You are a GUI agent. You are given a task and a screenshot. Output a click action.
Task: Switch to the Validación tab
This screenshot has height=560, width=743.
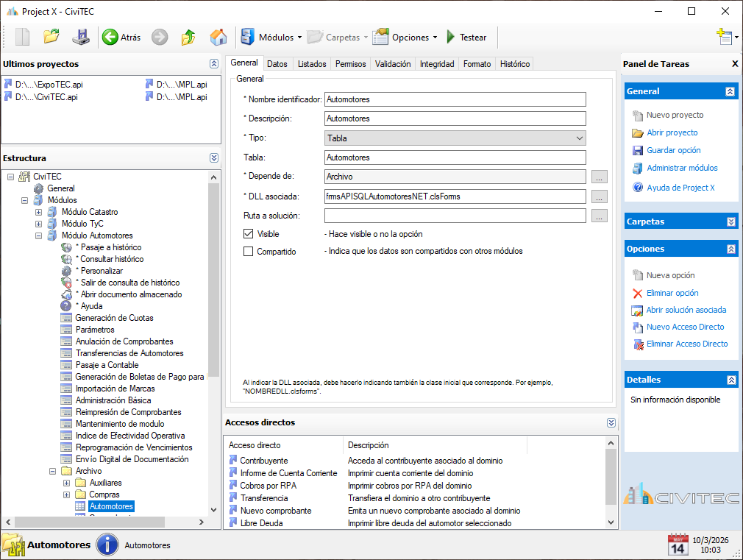(x=393, y=64)
